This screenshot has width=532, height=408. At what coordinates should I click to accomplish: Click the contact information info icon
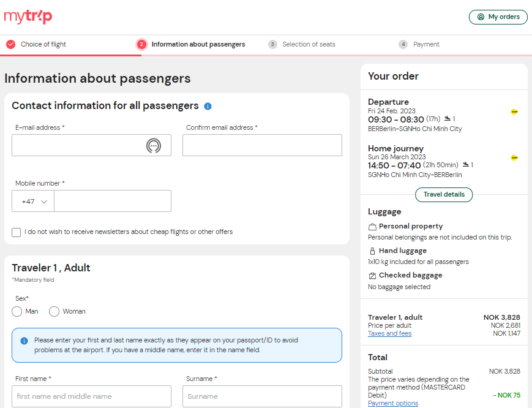point(208,106)
